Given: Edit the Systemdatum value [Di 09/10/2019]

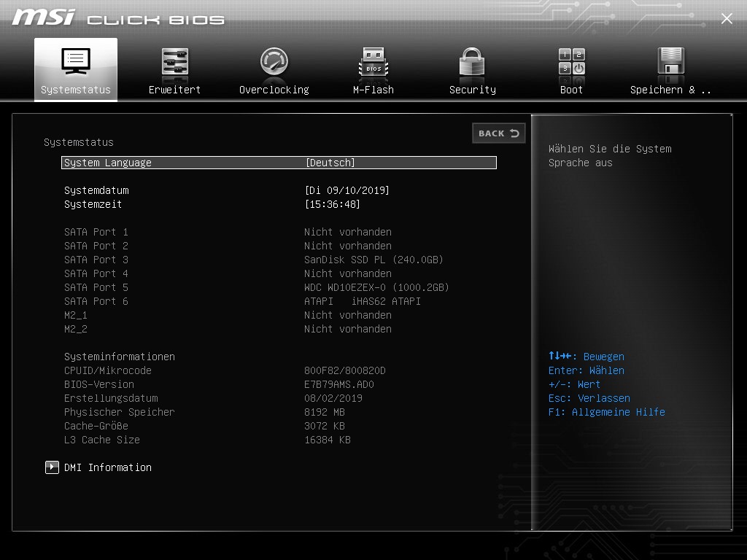Looking at the screenshot, I should click(347, 190).
